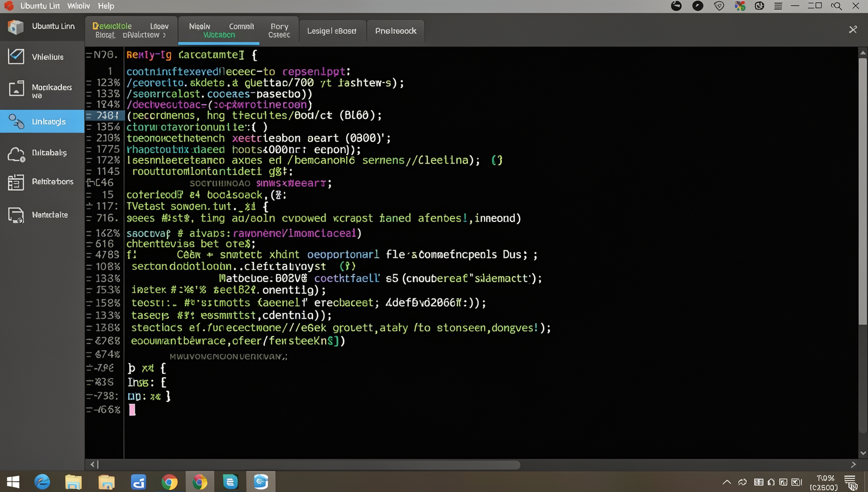Click the code text (BL60);

[360, 116]
